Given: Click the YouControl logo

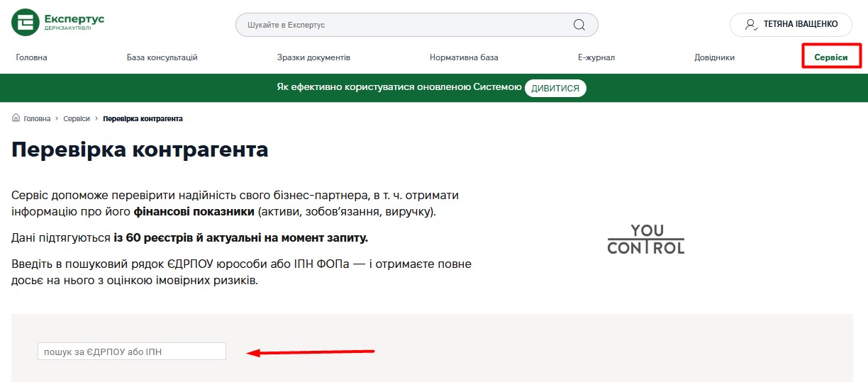Looking at the screenshot, I should (646, 239).
